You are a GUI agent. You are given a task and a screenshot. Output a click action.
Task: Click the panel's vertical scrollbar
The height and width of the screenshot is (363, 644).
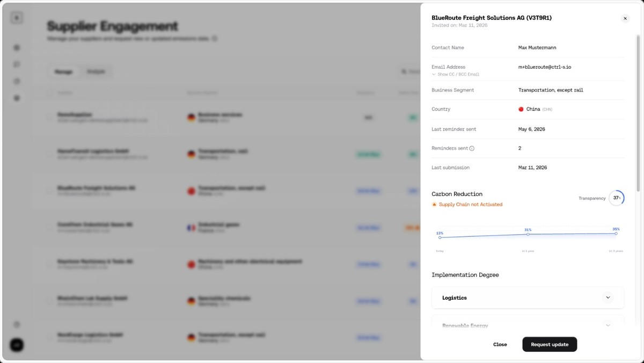[x=638, y=113]
